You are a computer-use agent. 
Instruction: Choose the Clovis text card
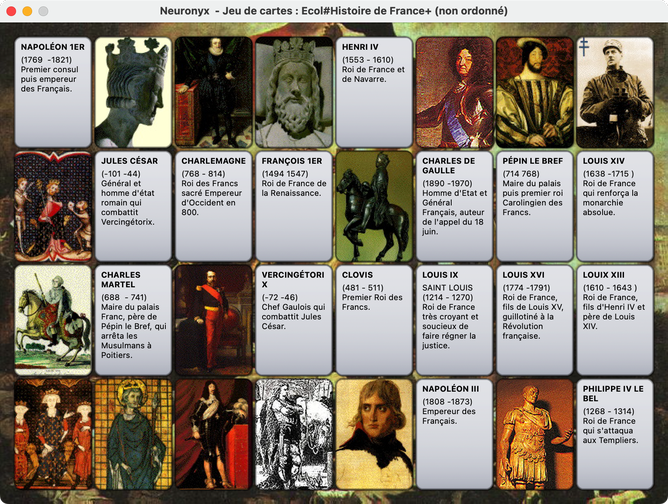374,320
